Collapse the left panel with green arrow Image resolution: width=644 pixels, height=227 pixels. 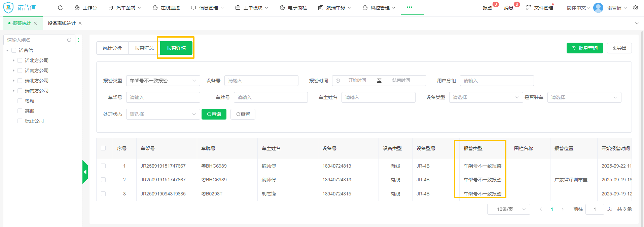coord(85,172)
